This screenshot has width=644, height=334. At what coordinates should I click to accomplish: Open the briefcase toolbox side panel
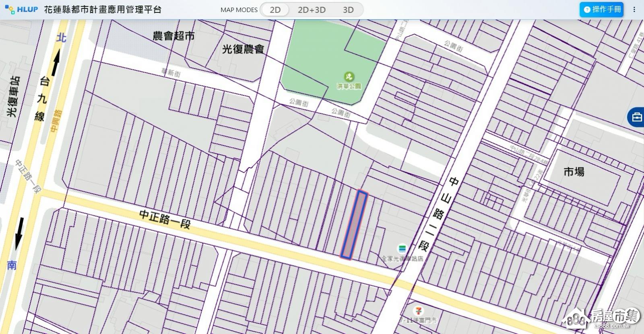637,117
